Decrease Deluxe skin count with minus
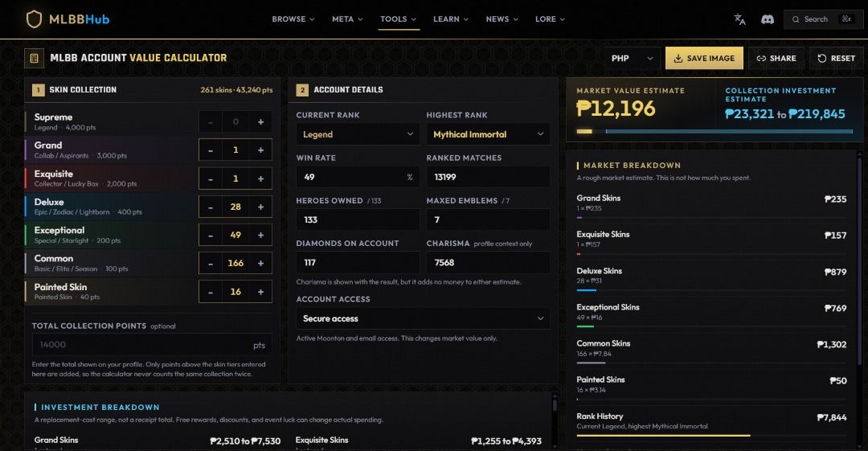Screen dimensions: 868x451 (x=211, y=207)
